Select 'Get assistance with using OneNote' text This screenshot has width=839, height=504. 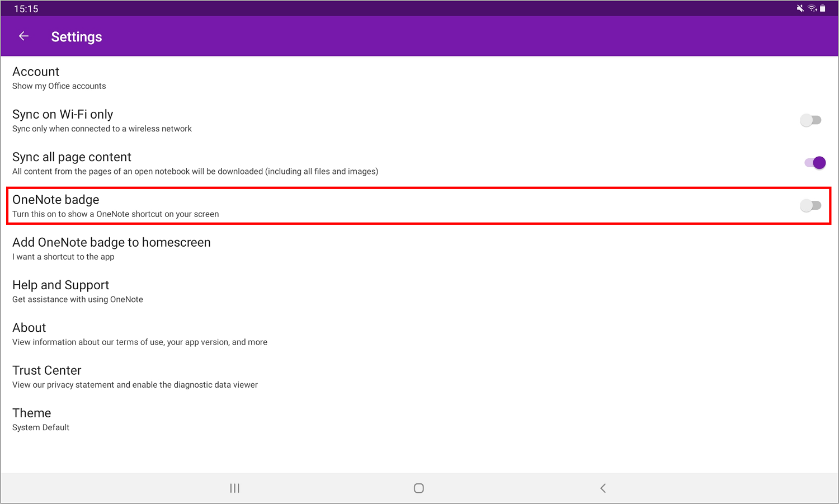(x=78, y=300)
